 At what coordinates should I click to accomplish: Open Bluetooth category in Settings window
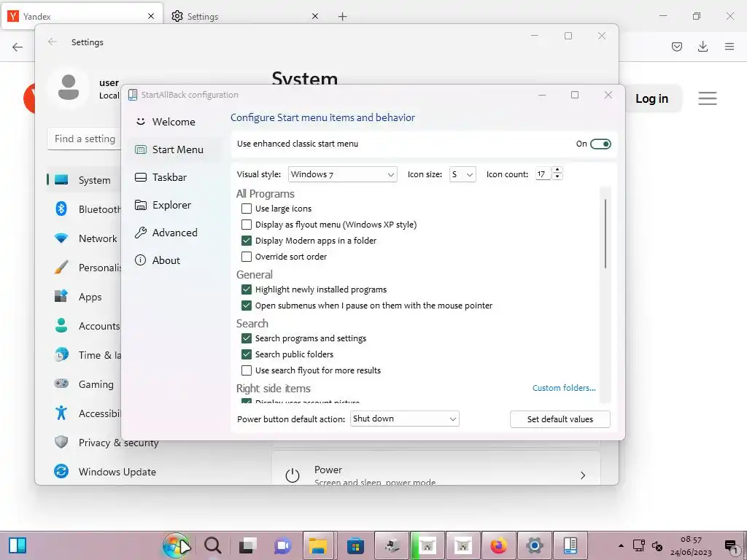click(84, 209)
